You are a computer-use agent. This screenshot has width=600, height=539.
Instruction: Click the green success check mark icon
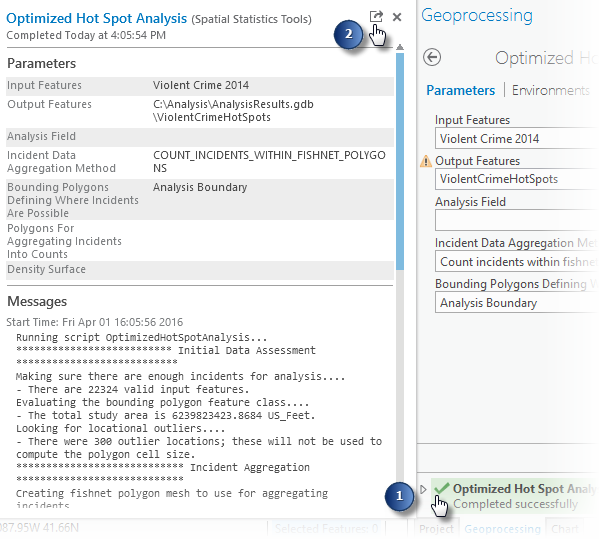coord(441,489)
